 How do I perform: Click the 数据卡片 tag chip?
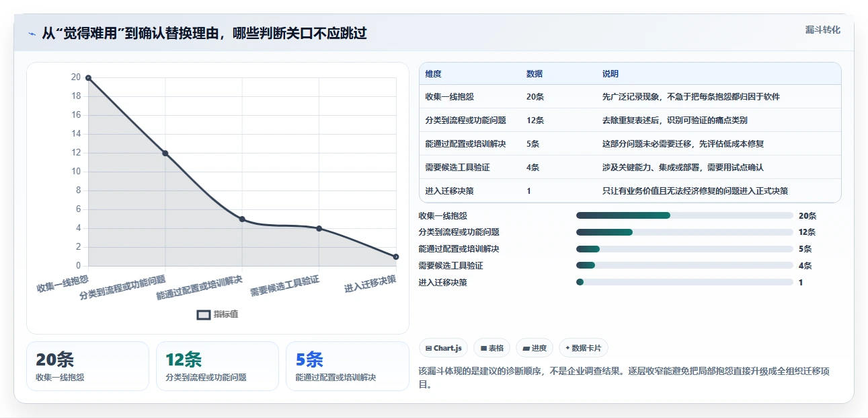(x=584, y=348)
